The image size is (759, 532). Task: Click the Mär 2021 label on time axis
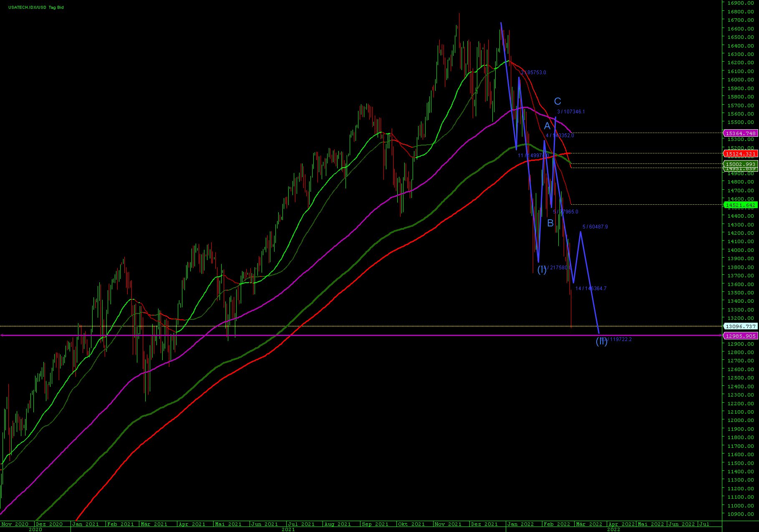(x=154, y=524)
